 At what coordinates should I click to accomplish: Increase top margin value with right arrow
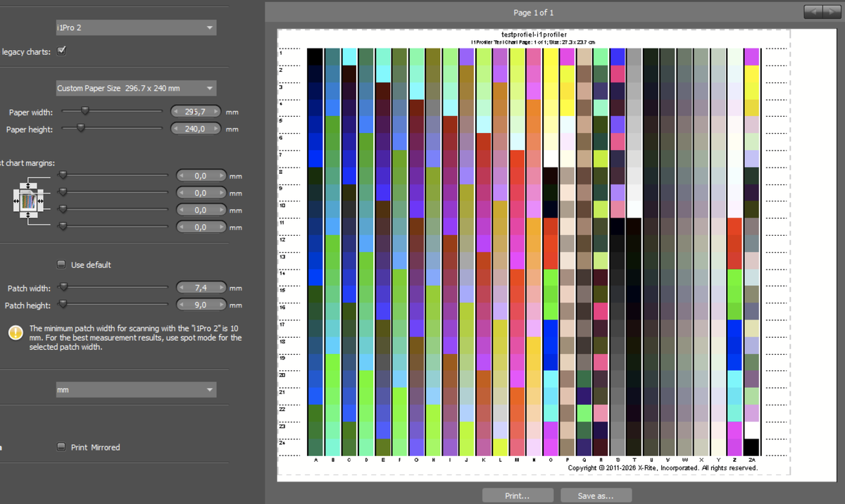coord(222,176)
